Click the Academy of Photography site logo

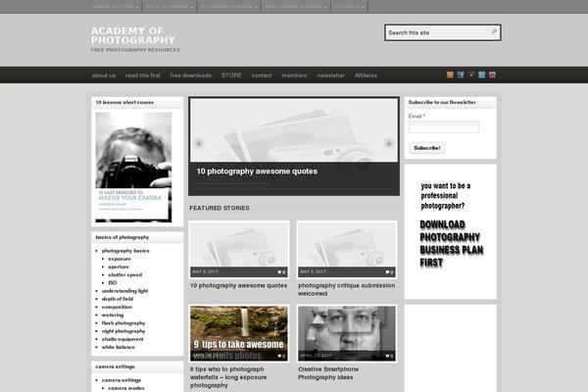click(132, 35)
